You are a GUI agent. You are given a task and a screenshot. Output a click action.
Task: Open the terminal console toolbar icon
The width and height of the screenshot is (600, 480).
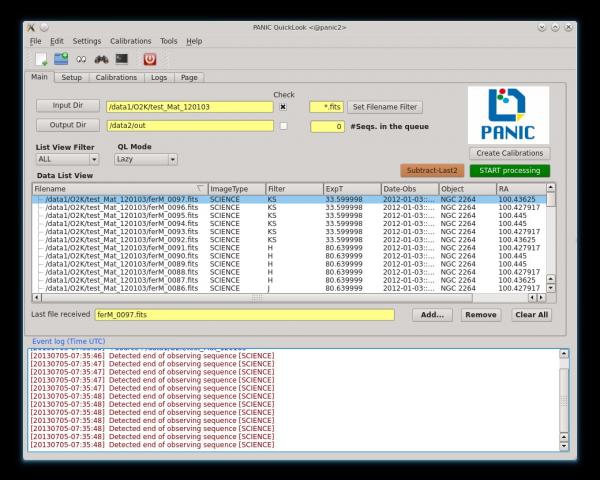click(121, 60)
